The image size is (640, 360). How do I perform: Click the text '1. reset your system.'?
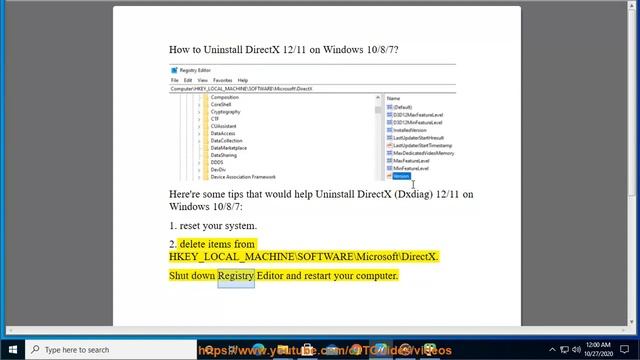[213, 226]
